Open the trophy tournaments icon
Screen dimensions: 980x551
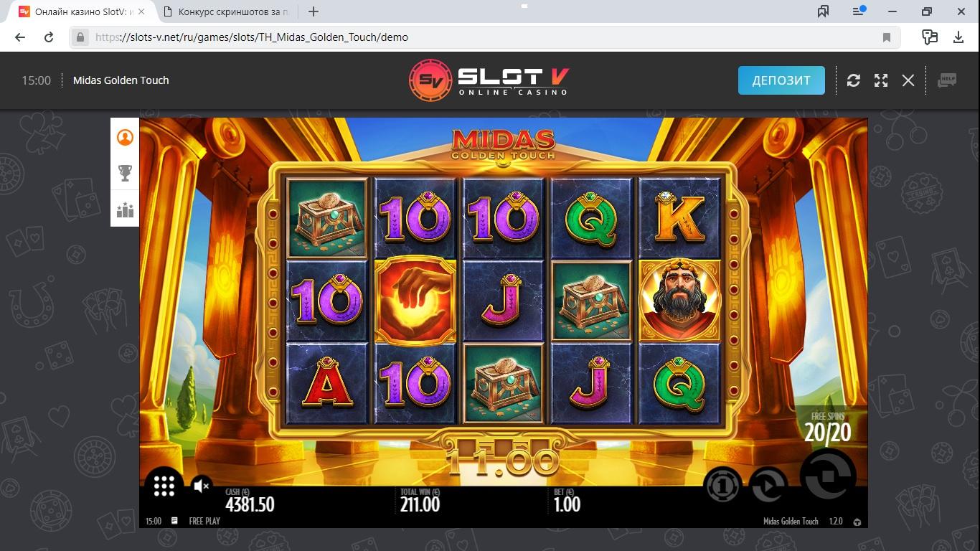coord(125,173)
